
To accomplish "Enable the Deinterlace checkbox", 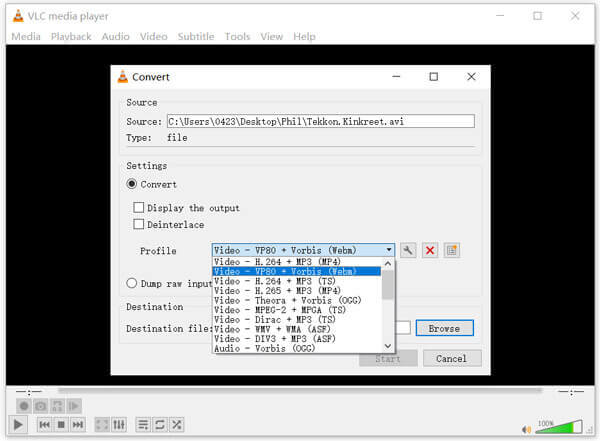I will point(139,224).
